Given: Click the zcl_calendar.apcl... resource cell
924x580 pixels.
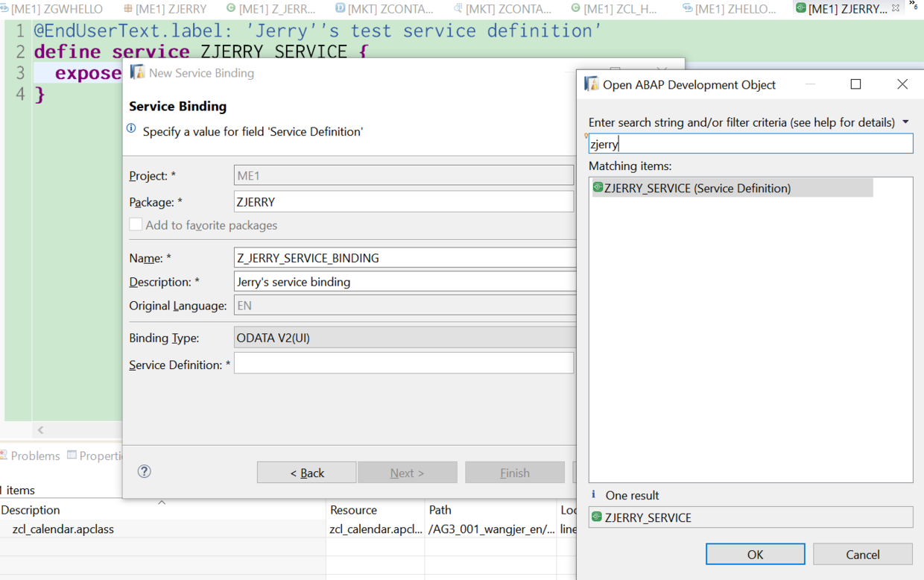Looking at the screenshot, I should pos(376,529).
